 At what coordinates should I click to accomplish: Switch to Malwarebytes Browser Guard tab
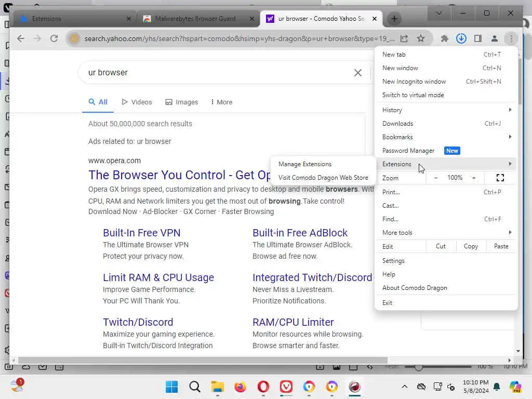198,19
